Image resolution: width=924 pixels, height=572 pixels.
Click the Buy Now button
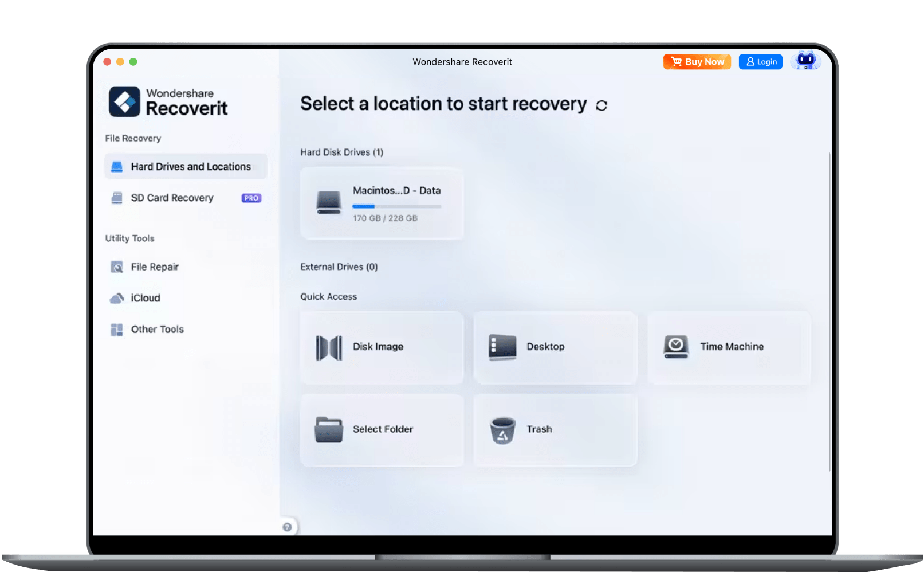pyautogui.click(x=697, y=62)
